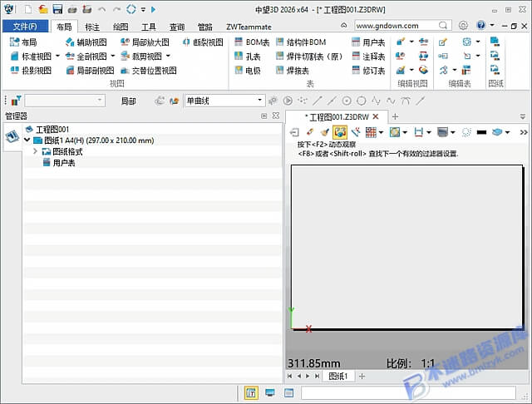Go to the first sheet
This screenshot has width=532, height=404.
pos(289,377)
